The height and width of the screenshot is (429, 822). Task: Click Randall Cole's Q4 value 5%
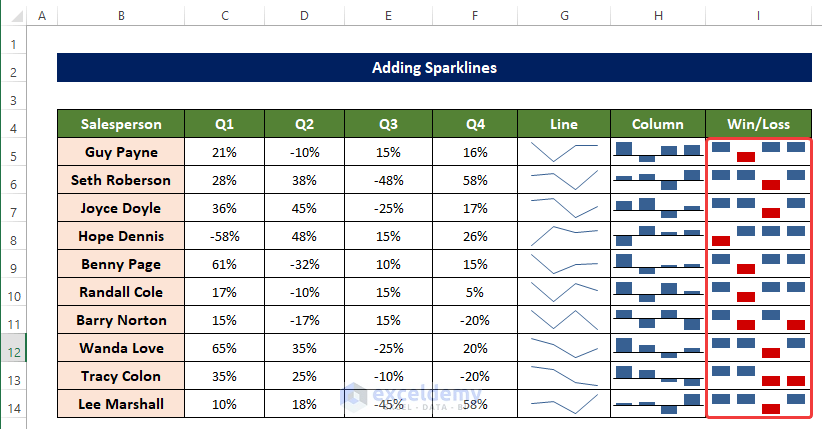pyautogui.click(x=475, y=292)
